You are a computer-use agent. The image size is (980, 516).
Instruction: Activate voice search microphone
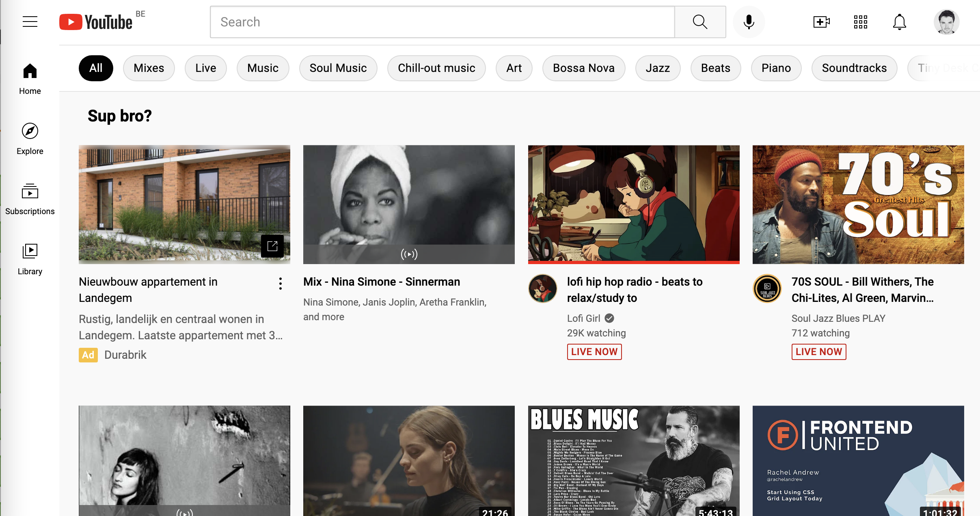click(749, 22)
